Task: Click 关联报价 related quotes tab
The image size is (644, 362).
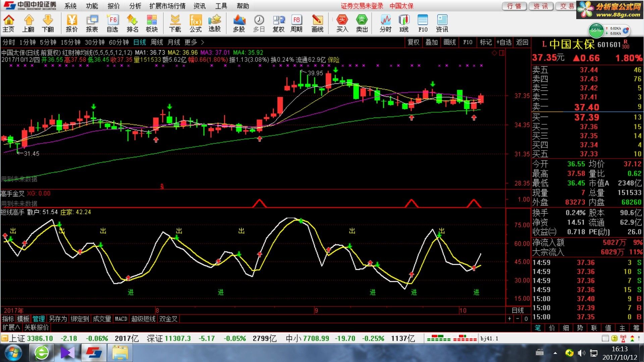Action: 37,327
